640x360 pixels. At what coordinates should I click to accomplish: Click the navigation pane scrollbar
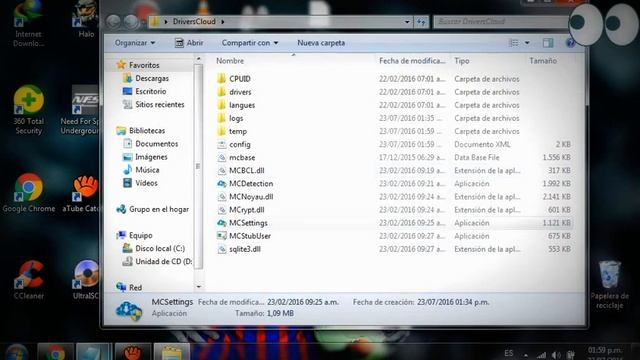(198, 166)
